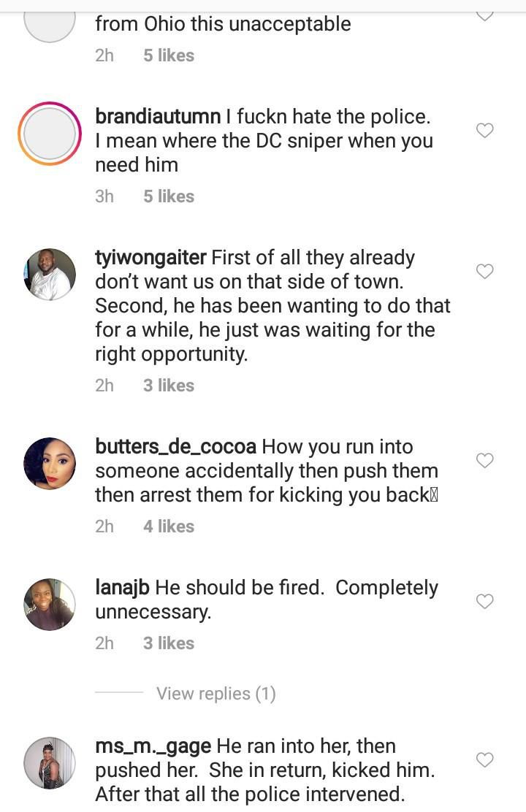This screenshot has width=526, height=812.
Task: Expand View replies (1) under lanajb
Action: (216, 693)
